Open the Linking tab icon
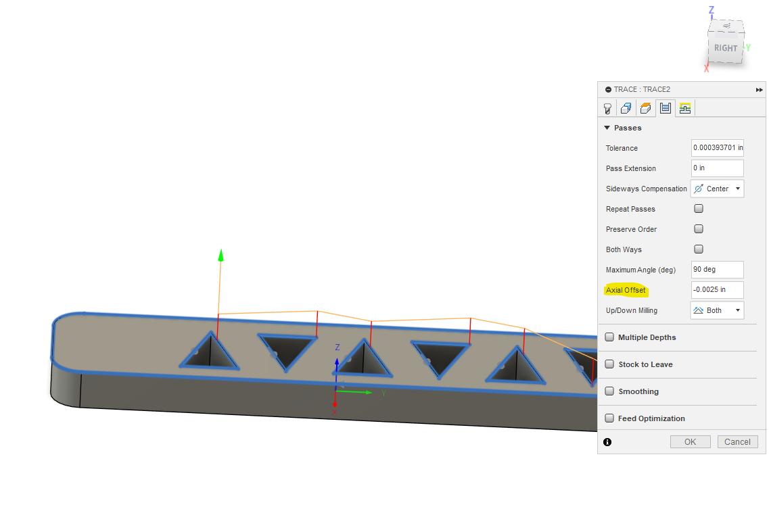Image resolution: width=769 pixels, height=532 pixels. coord(684,107)
